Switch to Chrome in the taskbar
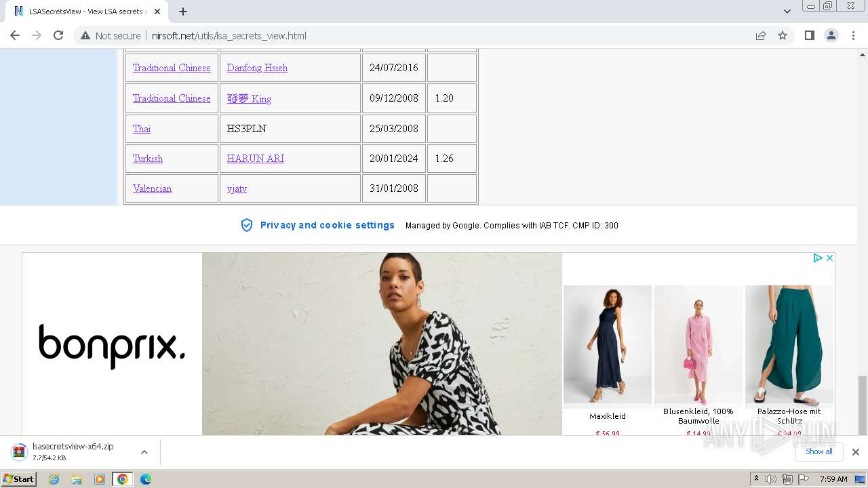The width and height of the screenshot is (868, 488). click(x=123, y=479)
